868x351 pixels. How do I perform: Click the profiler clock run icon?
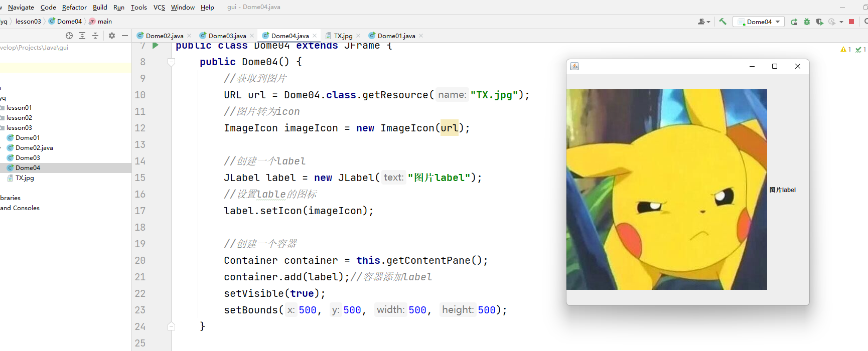(x=832, y=22)
